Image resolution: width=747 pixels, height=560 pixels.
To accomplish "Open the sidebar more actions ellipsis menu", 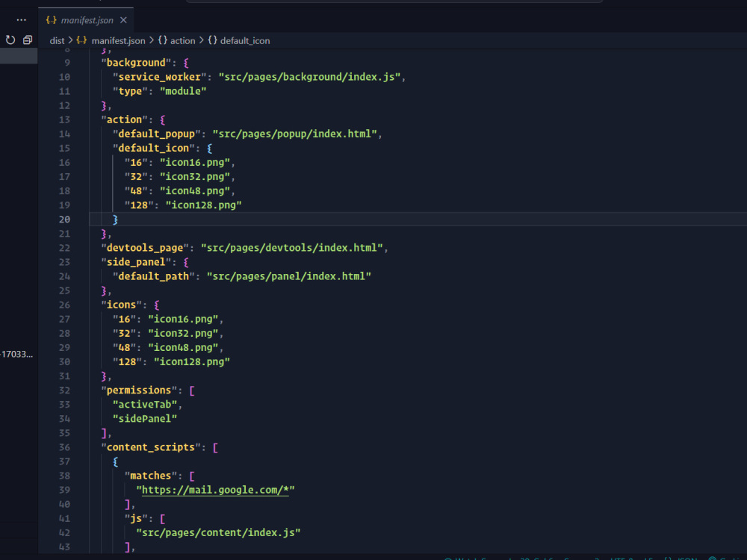I will pos(22,20).
